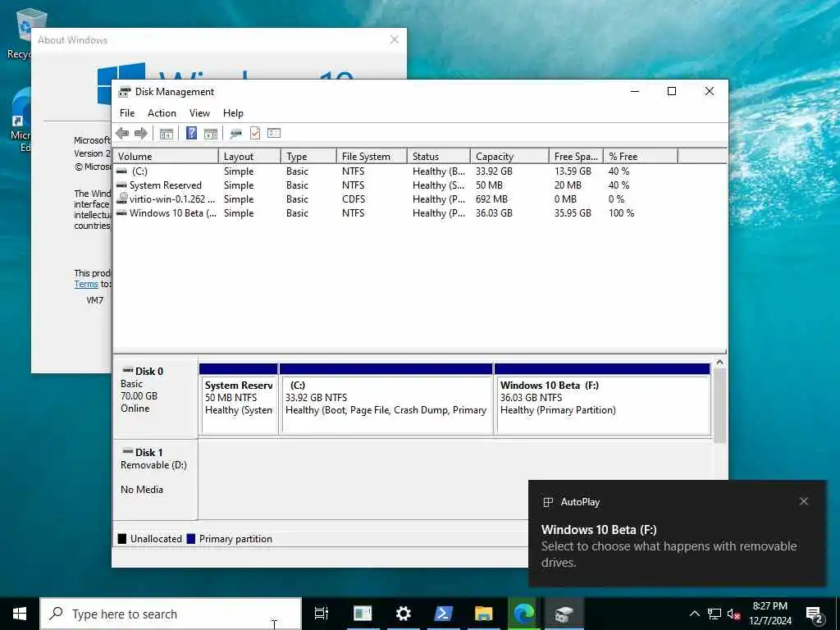Viewport: 840px width, 630px height.
Task: Sort by Free Space column header
Action: (x=576, y=157)
